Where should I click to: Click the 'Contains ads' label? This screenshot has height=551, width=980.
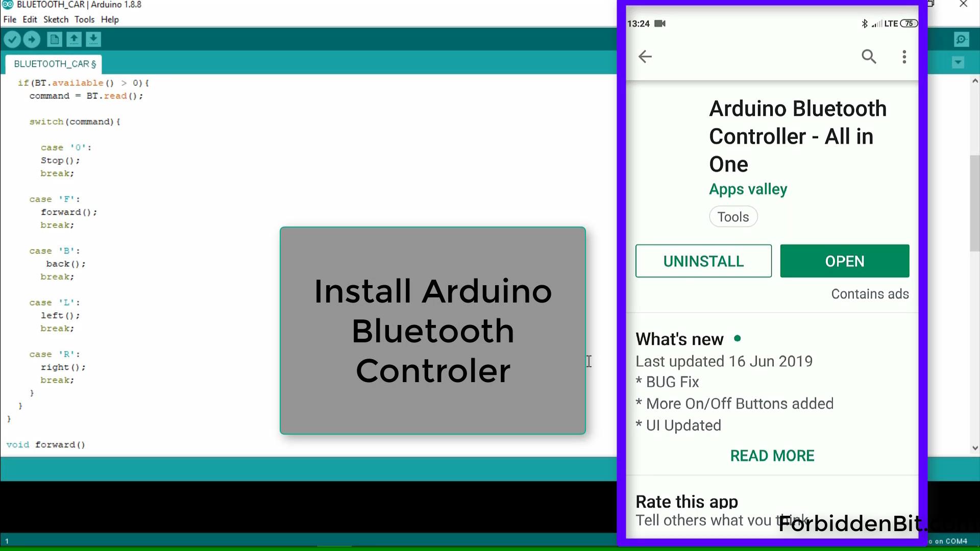(870, 294)
